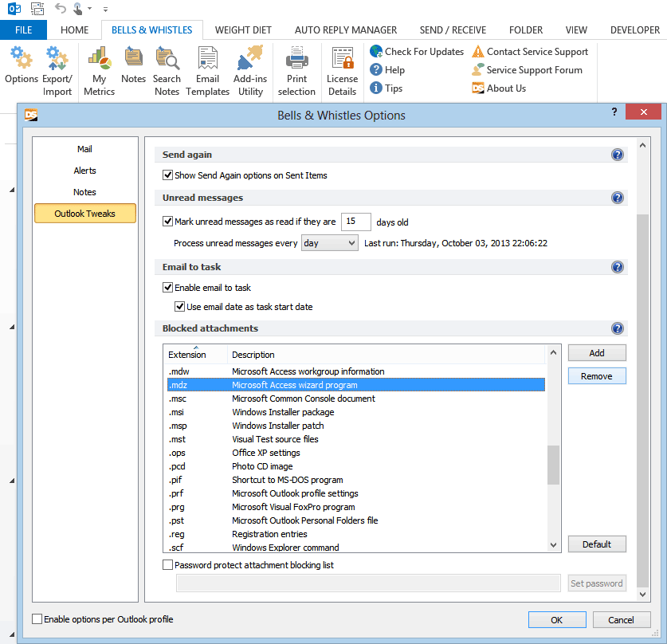Open help for Send again section
Viewport: 667px width, 644px height.
[618, 155]
